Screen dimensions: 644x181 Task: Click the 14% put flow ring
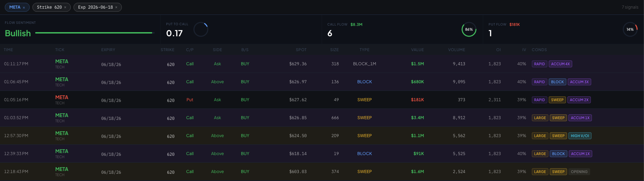click(x=630, y=30)
